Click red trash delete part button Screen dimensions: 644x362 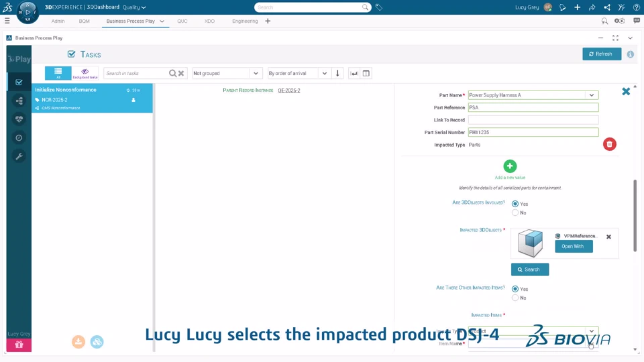coord(610,144)
